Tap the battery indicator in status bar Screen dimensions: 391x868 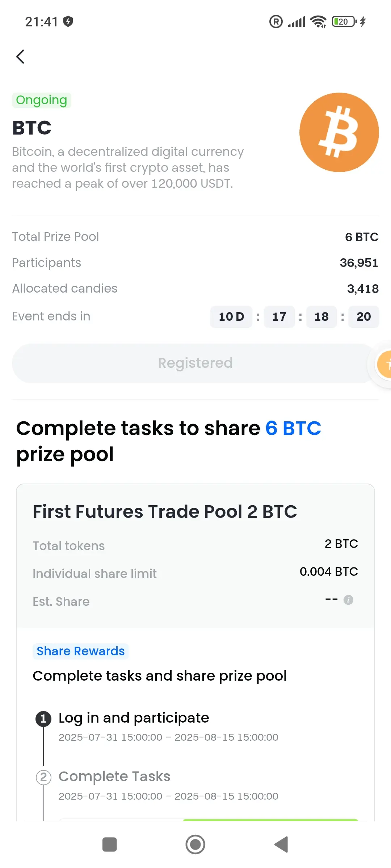point(344,22)
